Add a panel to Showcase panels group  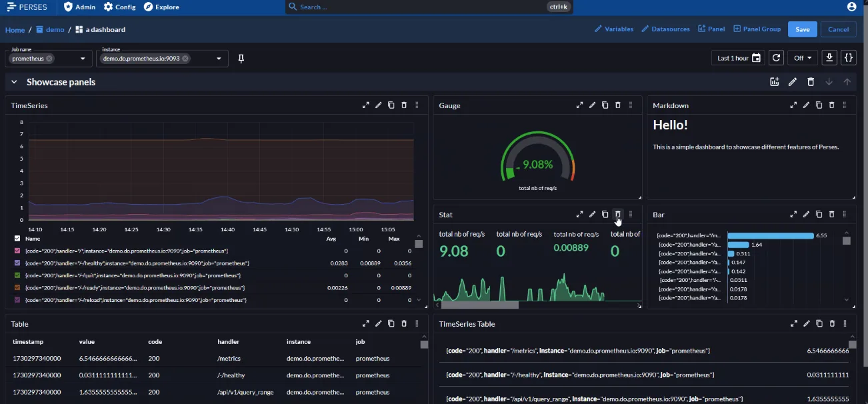tap(774, 82)
